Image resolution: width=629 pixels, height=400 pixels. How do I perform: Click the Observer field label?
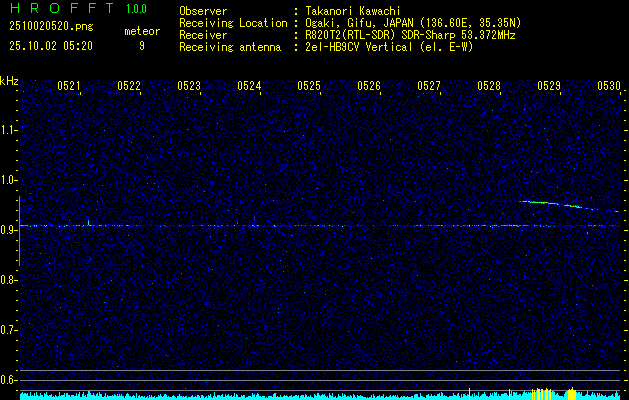point(203,11)
